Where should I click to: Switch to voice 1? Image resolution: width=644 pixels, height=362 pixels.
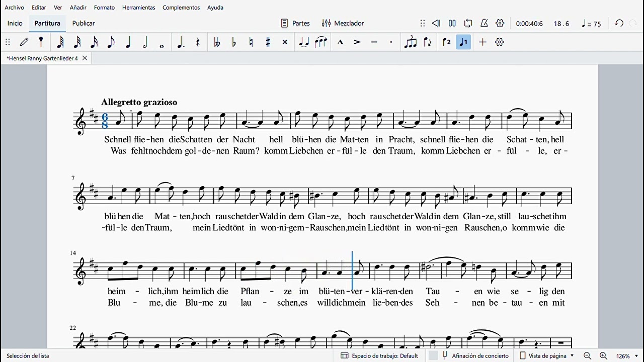click(x=463, y=42)
